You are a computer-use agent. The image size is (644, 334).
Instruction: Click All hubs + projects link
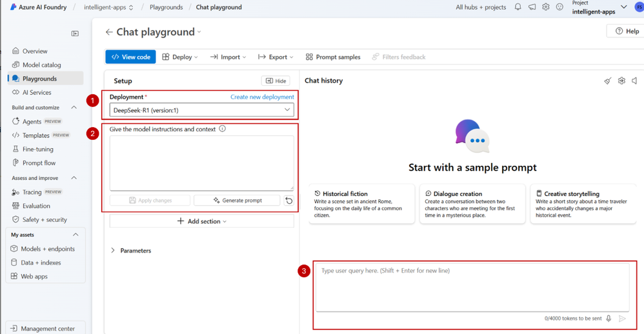[x=481, y=7]
